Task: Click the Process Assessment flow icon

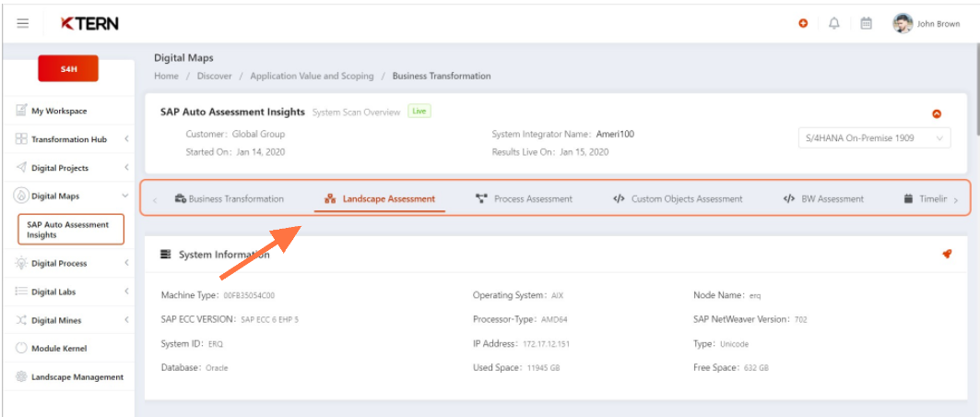Action: pos(481,198)
